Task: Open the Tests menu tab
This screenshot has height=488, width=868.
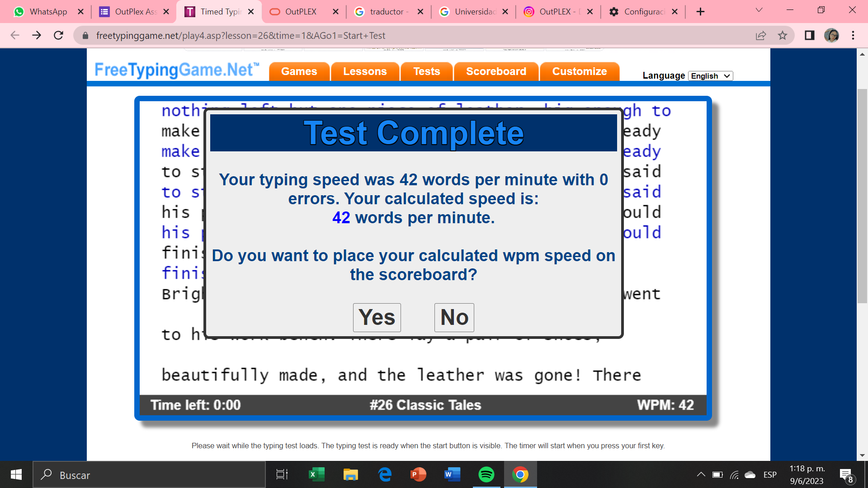Action: click(426, 71)
